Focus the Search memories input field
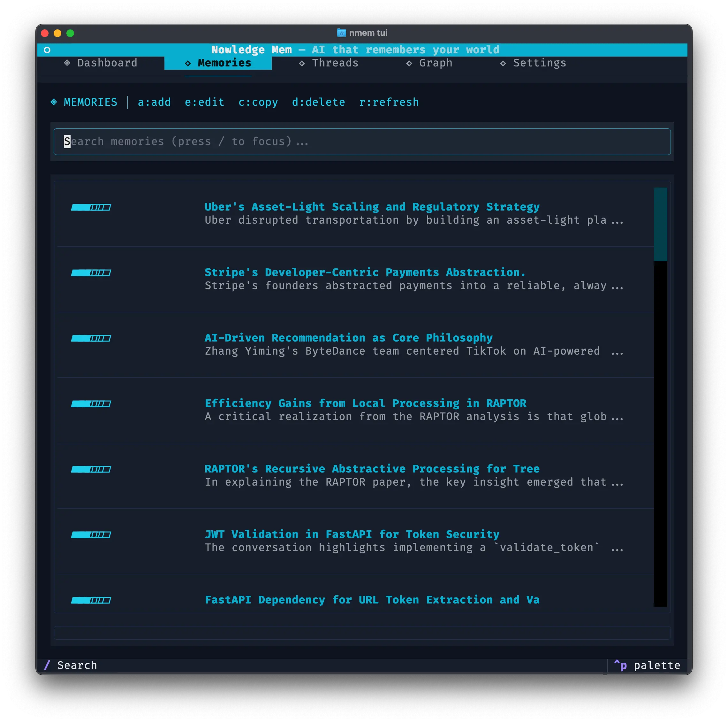 362,142
